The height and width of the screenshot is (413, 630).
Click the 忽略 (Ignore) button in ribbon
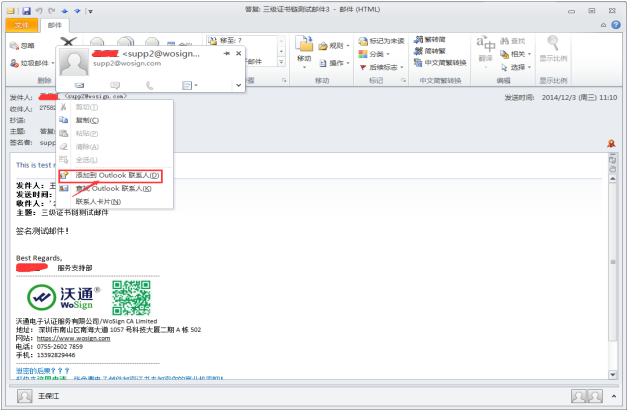click(21, 46)
